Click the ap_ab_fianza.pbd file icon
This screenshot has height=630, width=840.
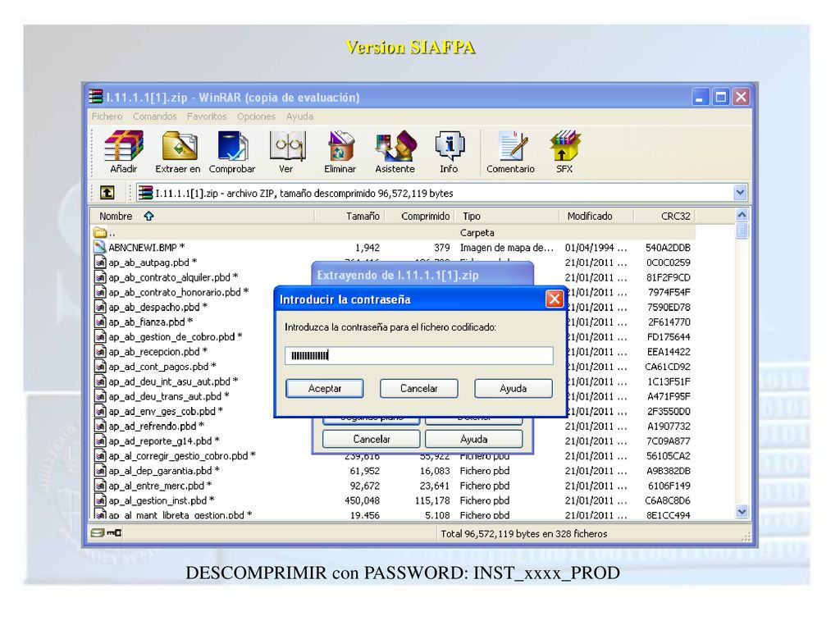99,322
